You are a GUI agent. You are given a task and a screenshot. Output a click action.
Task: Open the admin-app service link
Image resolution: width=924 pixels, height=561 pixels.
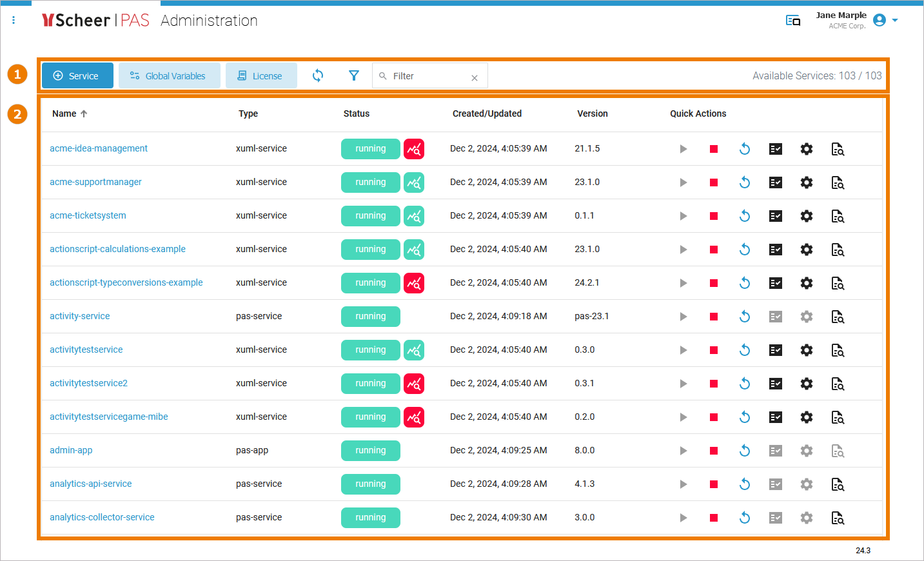pyautogui.click(x=71, y=450)
